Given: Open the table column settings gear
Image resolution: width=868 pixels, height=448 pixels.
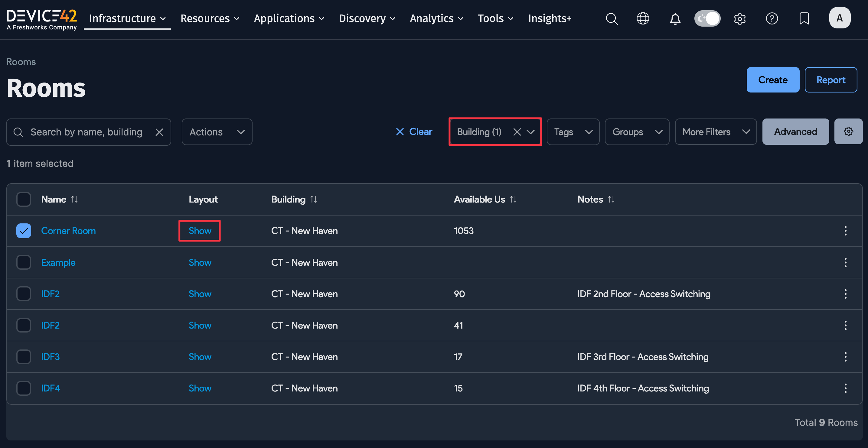Looking at the screenshot, I should [848, 131].
